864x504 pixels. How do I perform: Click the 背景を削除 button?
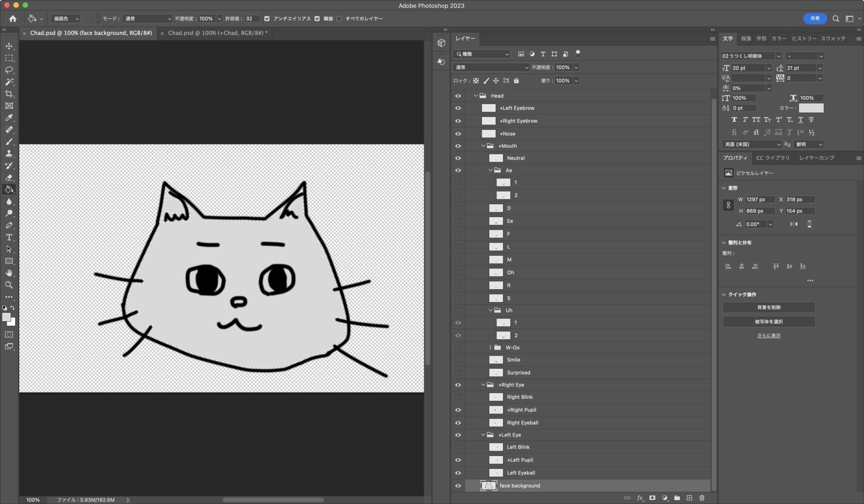click(x=769, y=308)
